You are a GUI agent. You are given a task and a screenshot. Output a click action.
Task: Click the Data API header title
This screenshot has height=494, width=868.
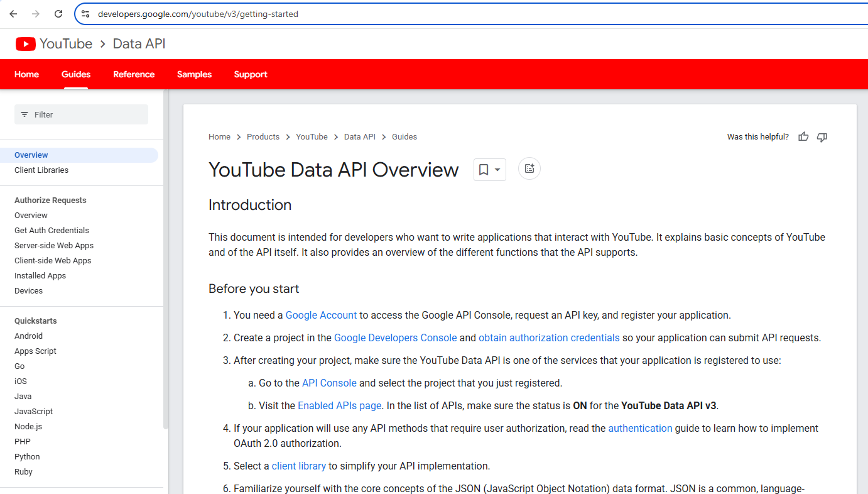(139, 44)
